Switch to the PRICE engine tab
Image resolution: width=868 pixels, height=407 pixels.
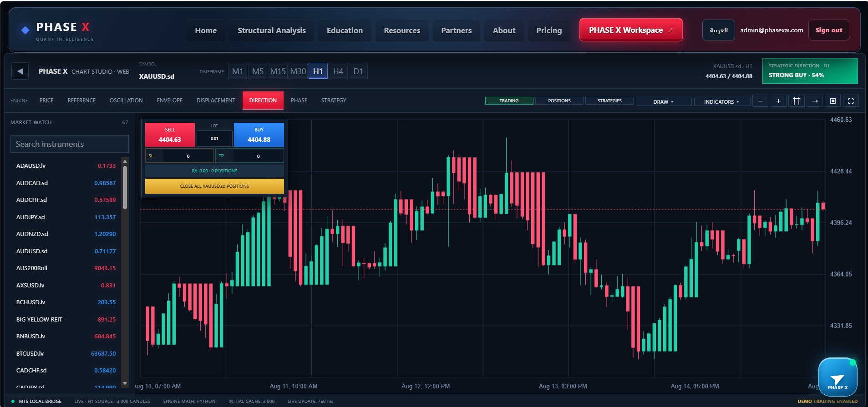[46, 100]
